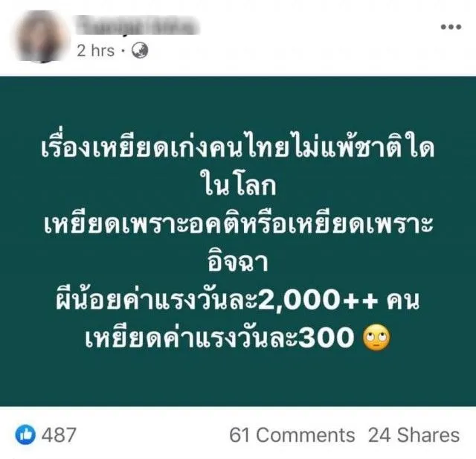
Task: Click the text ผีน้อยค่าแรงวันละ
Action: click(157, 299)
